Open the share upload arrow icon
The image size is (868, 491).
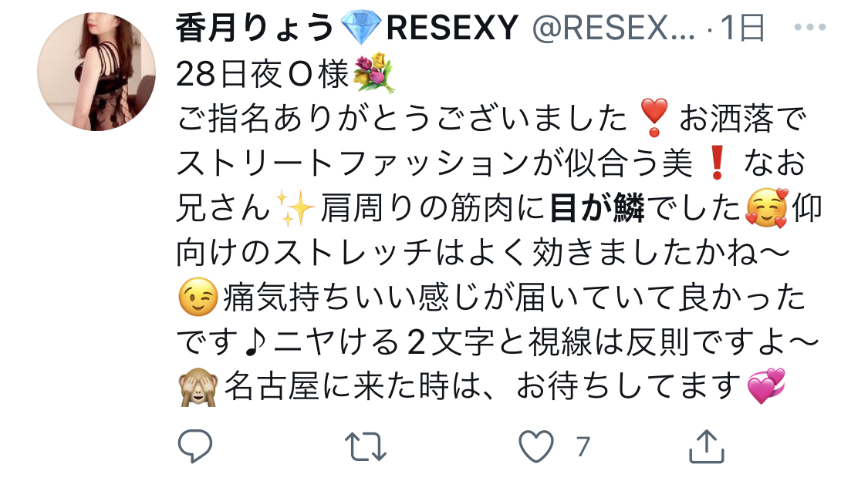(x=706, y=446)
